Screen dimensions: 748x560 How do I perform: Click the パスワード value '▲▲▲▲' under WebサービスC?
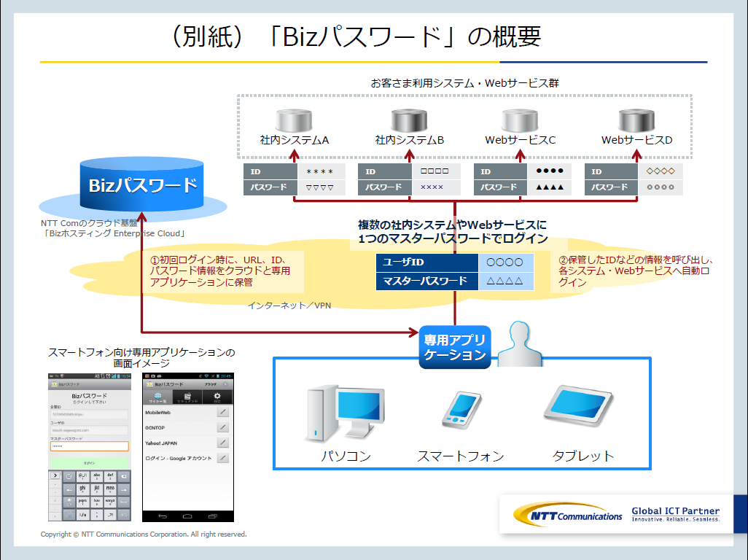click(x=550, y=187)
